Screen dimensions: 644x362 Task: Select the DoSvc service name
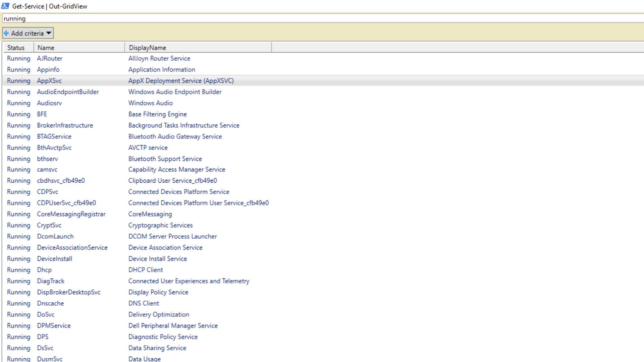tap(46, 314)
